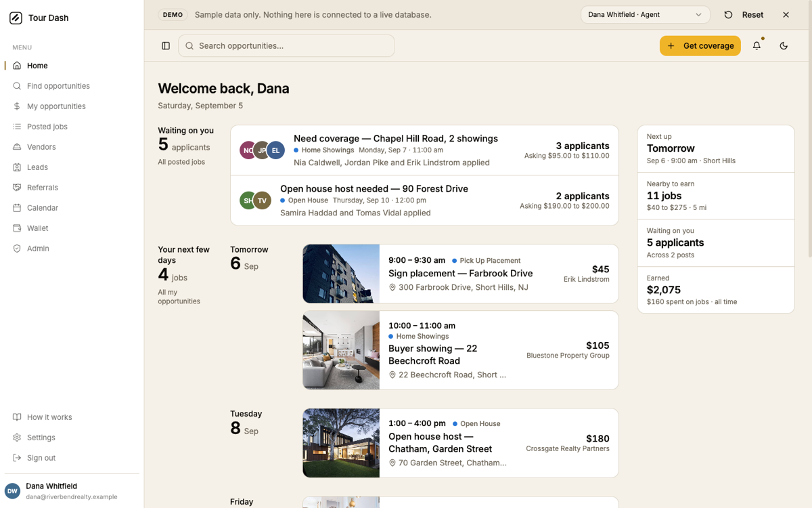This screenshot has width=812, height=508.
Task: Open the Waiting on you 5 applicants card
Action: 716,242
